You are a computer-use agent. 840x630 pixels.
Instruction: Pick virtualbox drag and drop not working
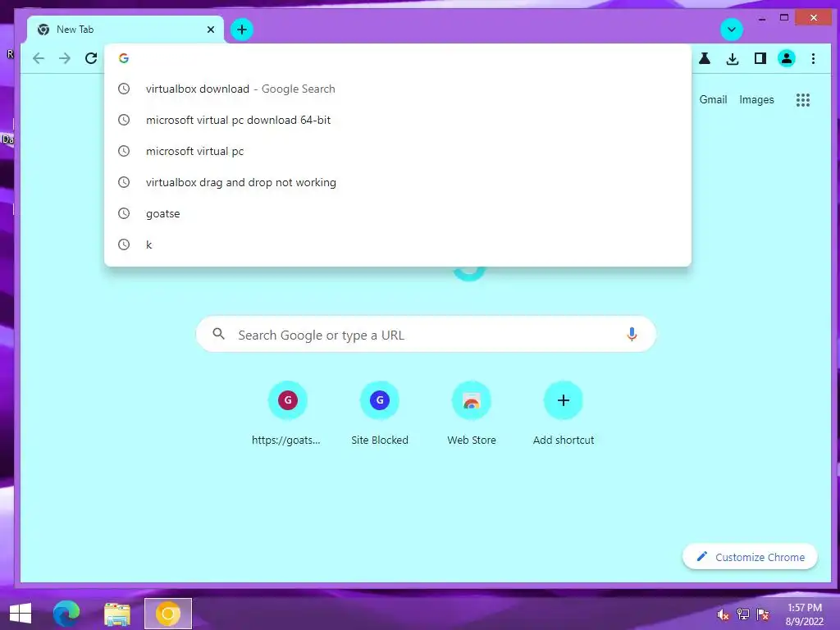pos(398,182)
